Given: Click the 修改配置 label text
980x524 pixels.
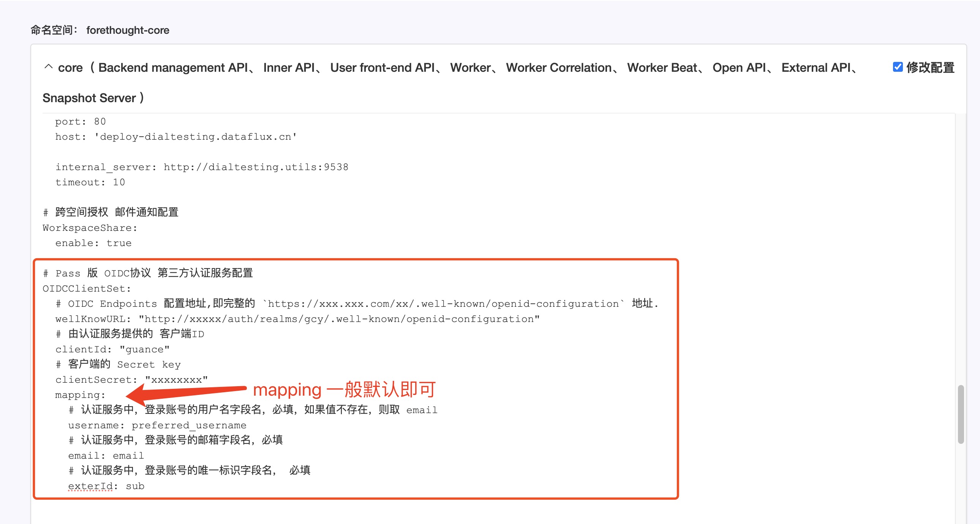Looking at the screenshot, I should pos(930,67).
